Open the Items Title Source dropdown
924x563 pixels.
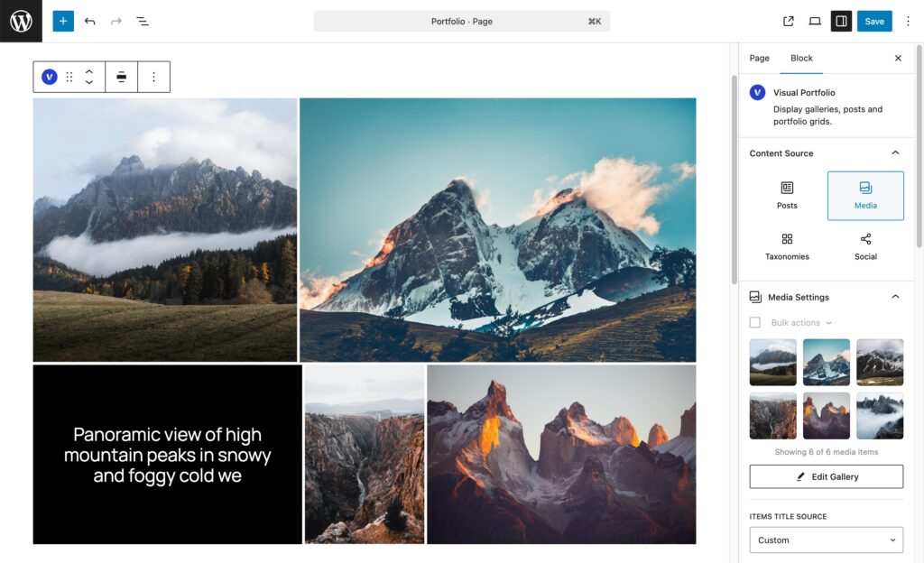tap(826, 540)
